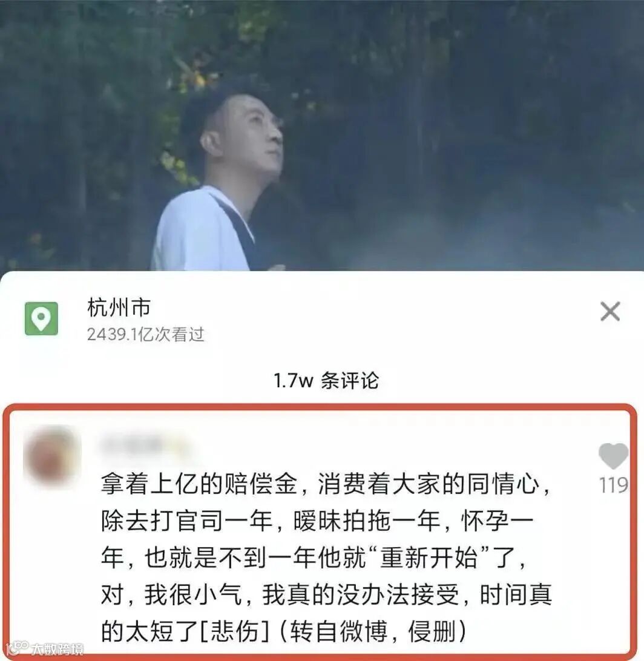Tap the quoted phrase “重新开始”
This screenshot has height=661, width=644.
[428, 557]
